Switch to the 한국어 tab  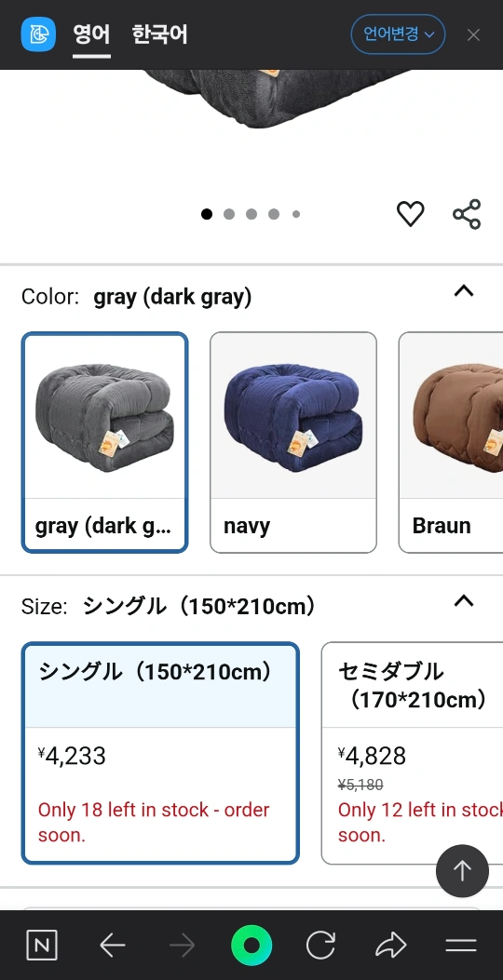click(159, 34)
